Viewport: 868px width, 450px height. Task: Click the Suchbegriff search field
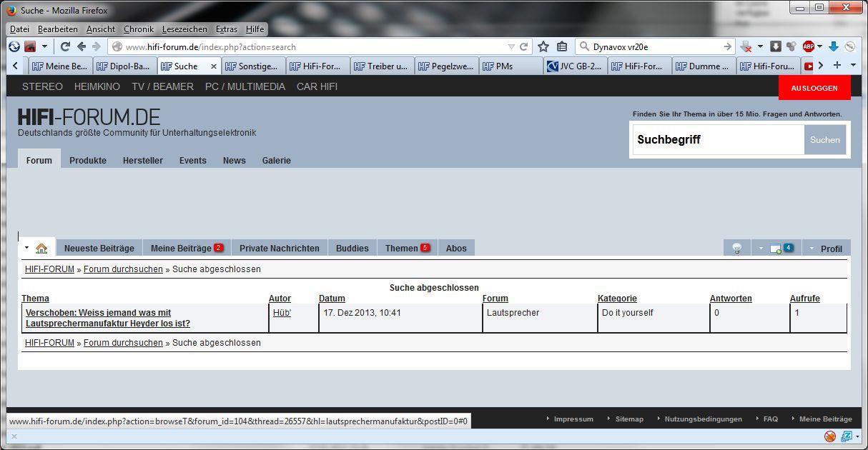[x=718, y=140]
